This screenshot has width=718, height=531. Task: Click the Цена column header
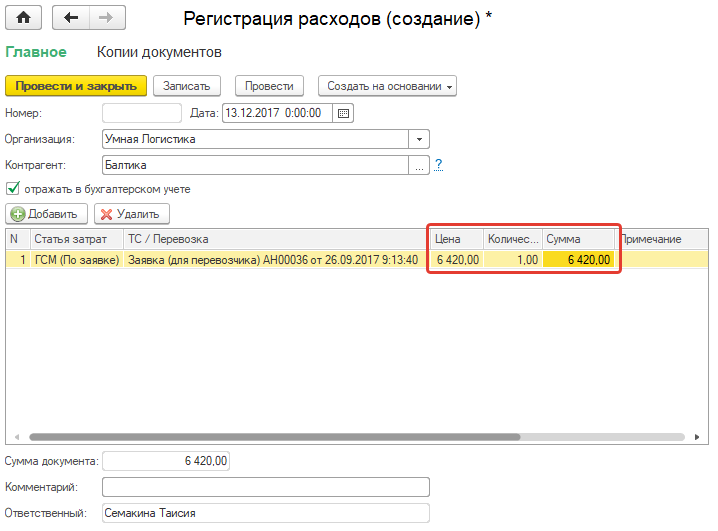point(457,239)
